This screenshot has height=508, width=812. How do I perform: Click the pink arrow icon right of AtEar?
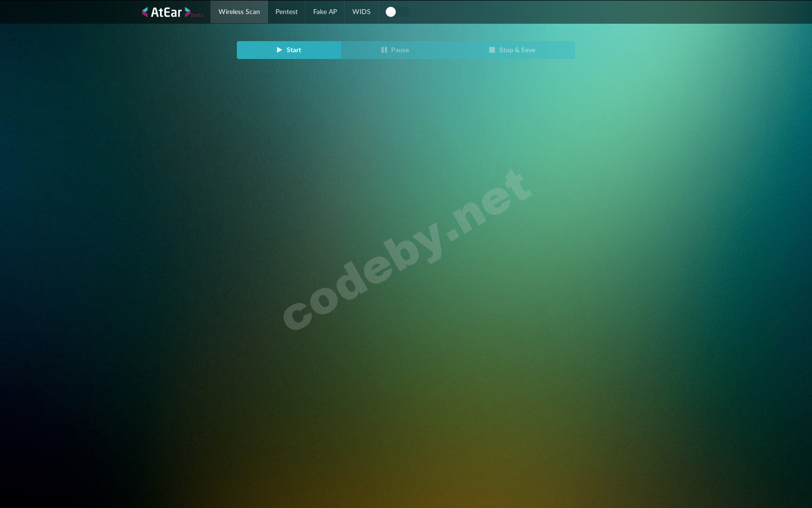188,12
